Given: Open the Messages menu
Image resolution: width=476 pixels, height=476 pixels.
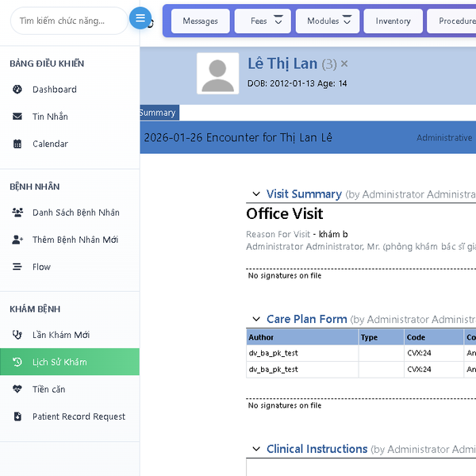Looking at the screenshot, I should pyautogui.click(x=200, y=21).
